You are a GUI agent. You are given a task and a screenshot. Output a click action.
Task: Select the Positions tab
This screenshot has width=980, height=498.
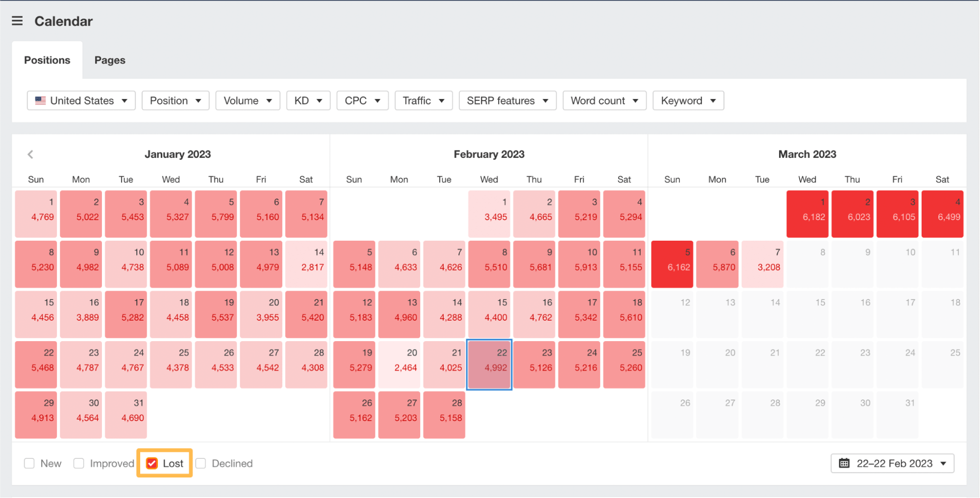47,60
